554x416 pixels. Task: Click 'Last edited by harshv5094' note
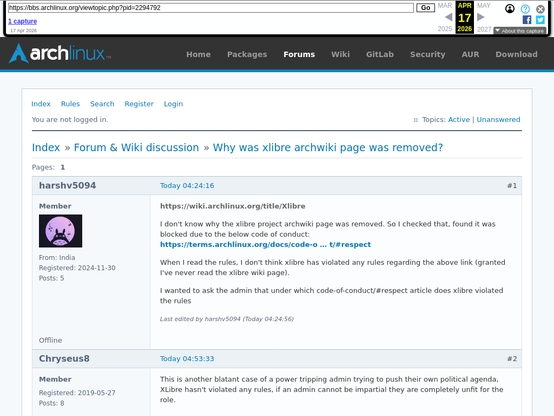pyautogui.click(x=227, y=319)
